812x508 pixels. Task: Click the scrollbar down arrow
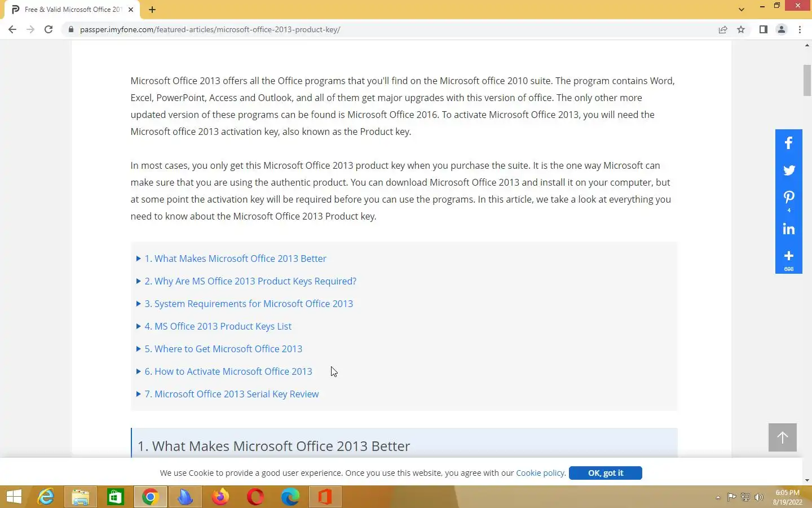(807, 480)
